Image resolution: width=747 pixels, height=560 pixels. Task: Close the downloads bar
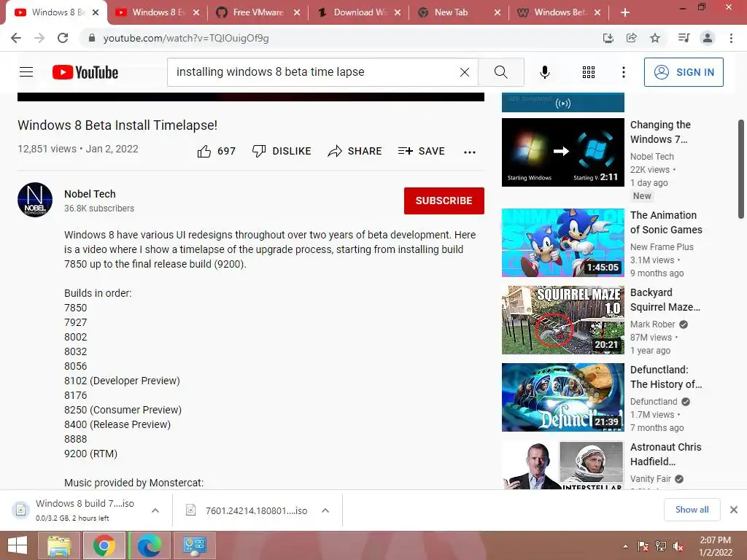734,510
